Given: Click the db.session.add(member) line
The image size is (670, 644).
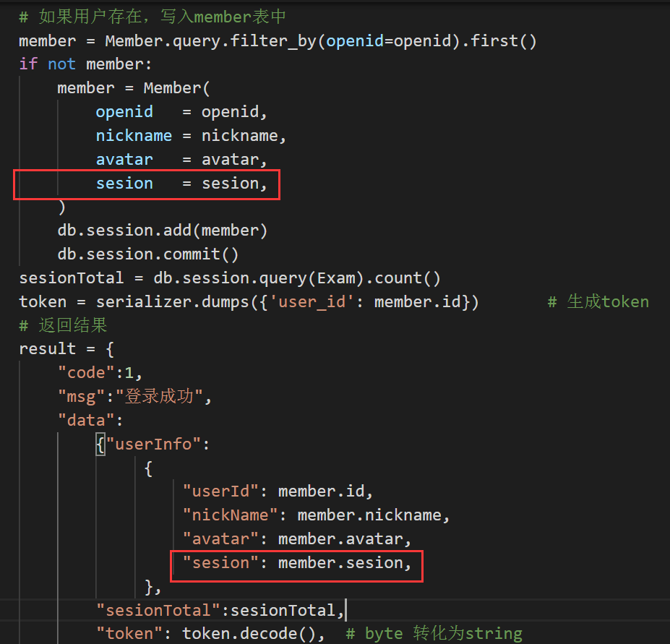Looking at the screenshot, I should pyautogui.click(x=163, y=231).
